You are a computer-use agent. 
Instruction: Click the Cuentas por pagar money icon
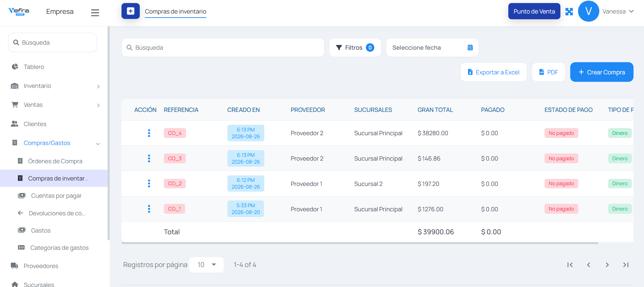[22, 196]
